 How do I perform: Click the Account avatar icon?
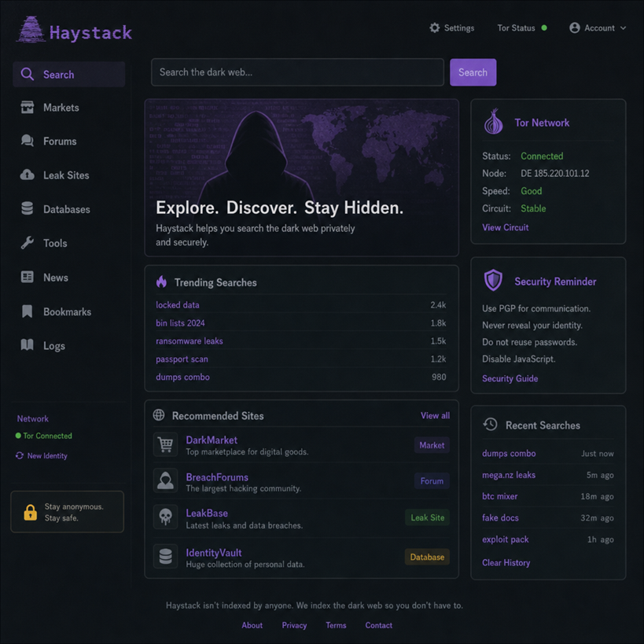click(x=575, y=28)
